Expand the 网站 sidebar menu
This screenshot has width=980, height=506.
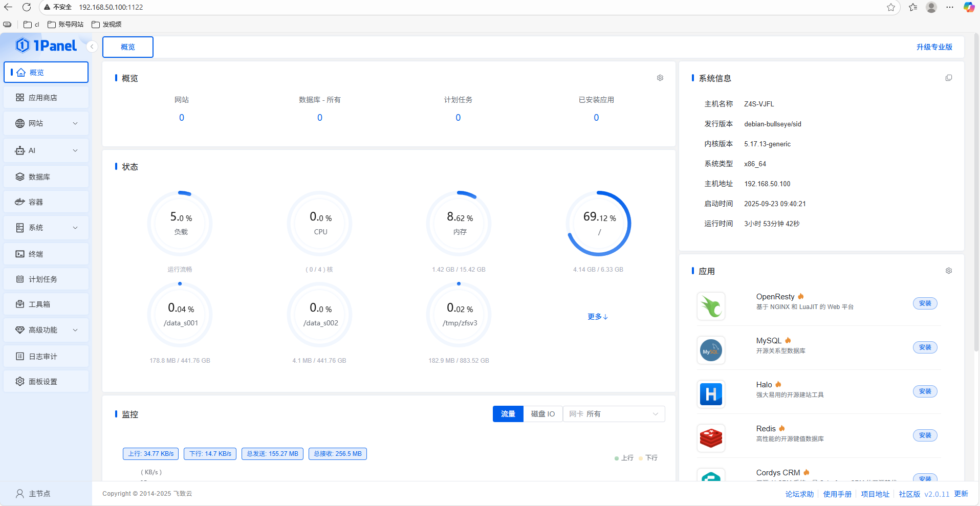46,123
